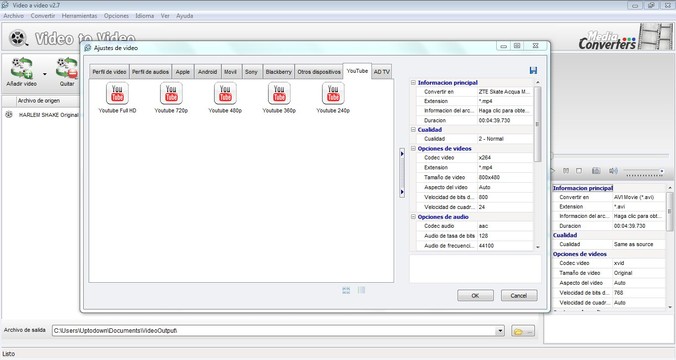Switch to the Apple tab

click(183, 72)
